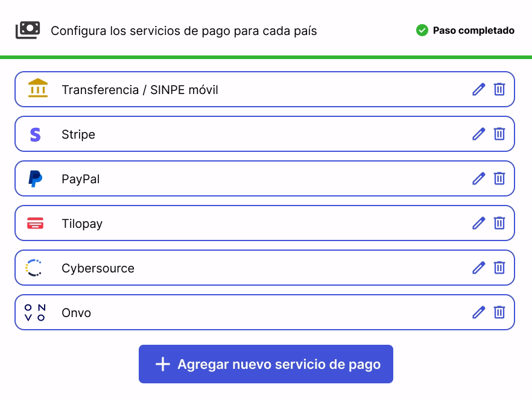This screenshot has width=532, height=399.
Task: Delete the Cybersource payment service
Action: coord(499,268)
